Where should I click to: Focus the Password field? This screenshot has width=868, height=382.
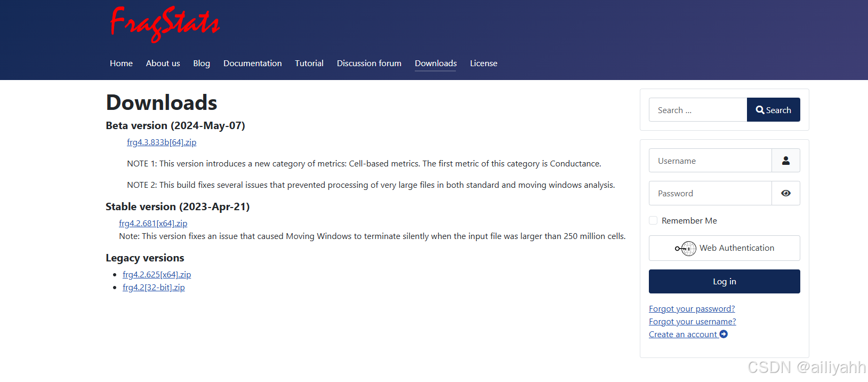tap(710, 193)
